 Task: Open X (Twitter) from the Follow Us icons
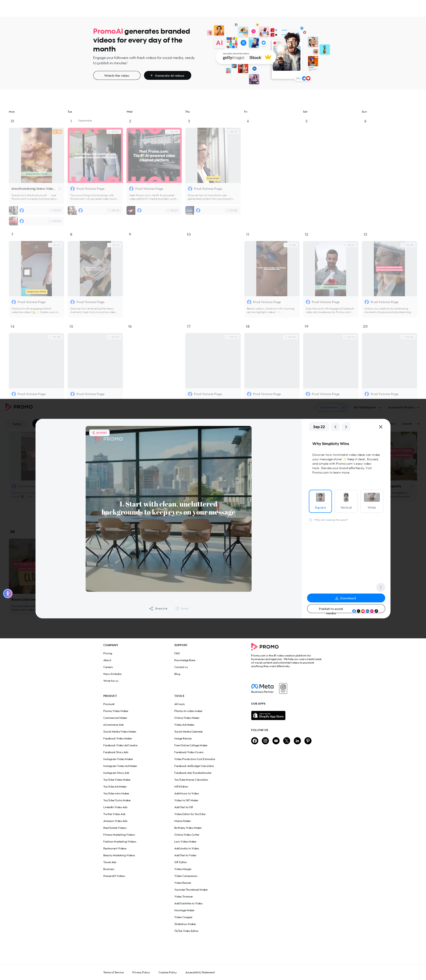pos(287,741)
